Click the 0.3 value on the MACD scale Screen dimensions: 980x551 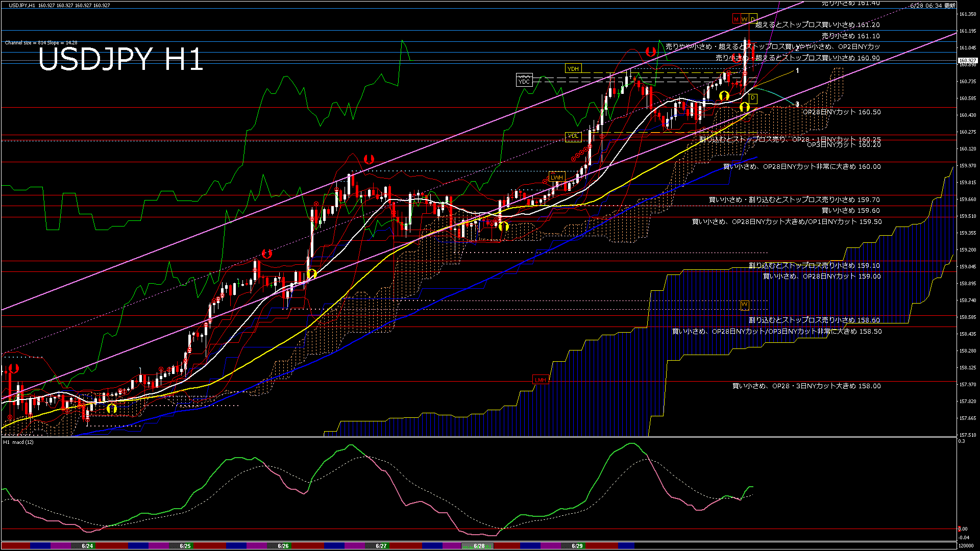coord(962,441)
